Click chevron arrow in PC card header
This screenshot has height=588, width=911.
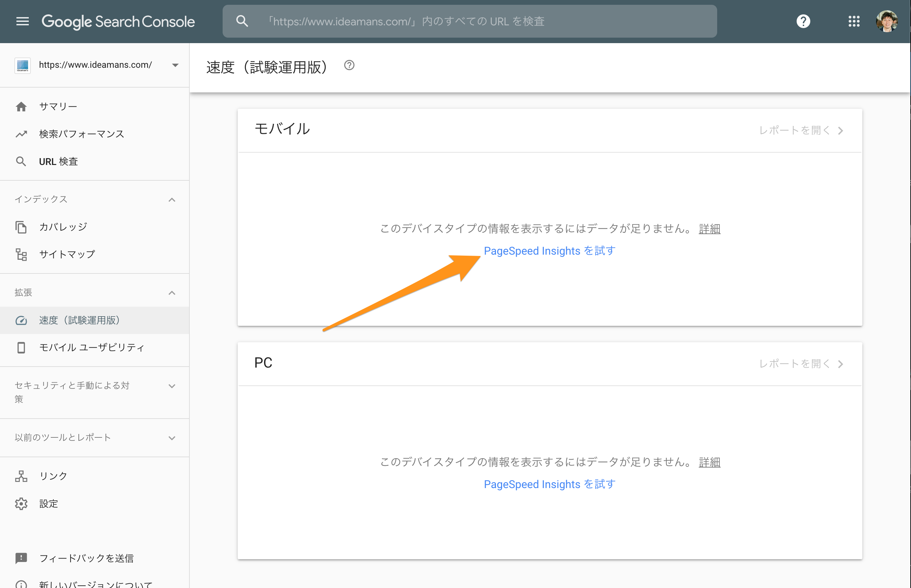[x=840, y=364]
